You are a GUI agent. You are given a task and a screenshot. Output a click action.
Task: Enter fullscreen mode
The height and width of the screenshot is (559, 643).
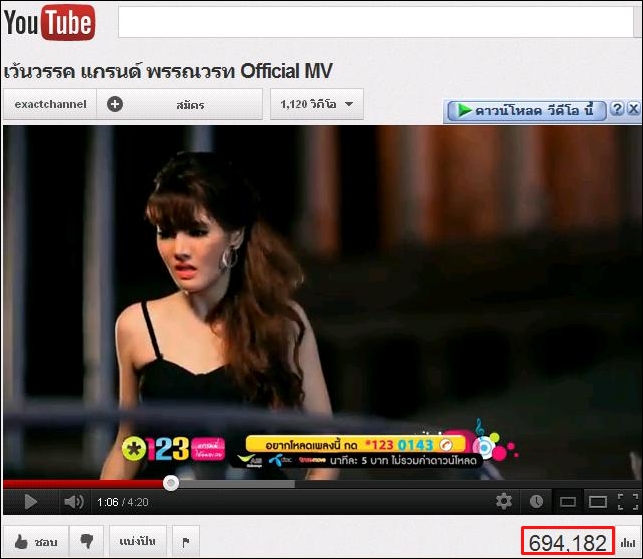[628, 502]
